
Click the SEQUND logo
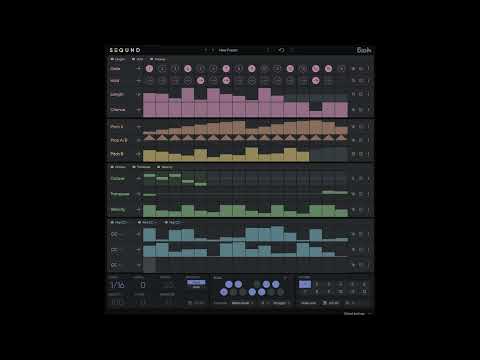click(x=125, y=50)
